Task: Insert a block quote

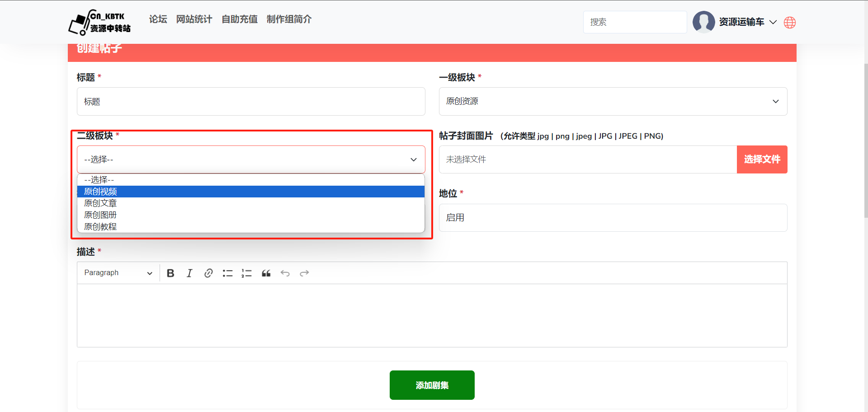Action: coord(266,273)
